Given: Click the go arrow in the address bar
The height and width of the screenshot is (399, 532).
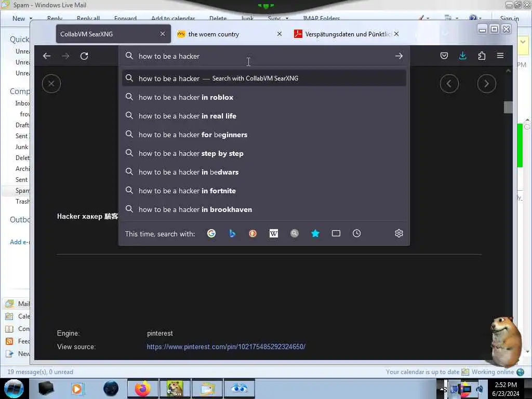Looking at the screenshot, I should 398,56.
